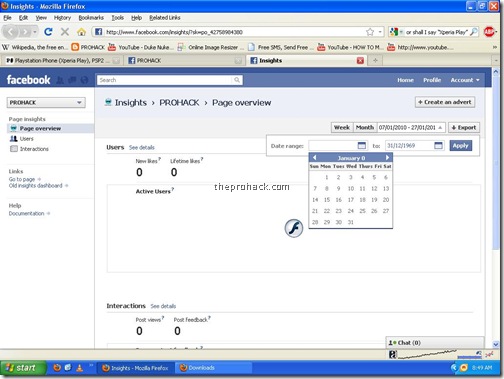The width and height of the screenshot is (504, 379).
Task: Click the Facebook site icon in address bar
Action: [x=98, y=32]
